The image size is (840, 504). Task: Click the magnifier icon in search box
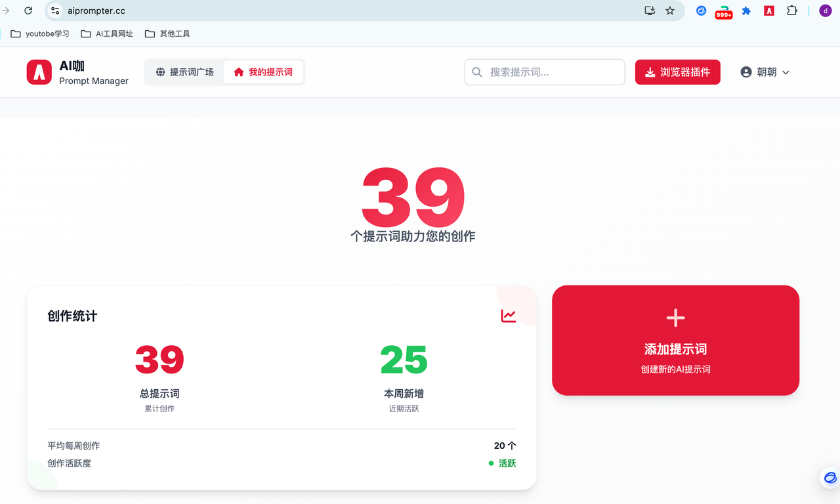(477, 72)
